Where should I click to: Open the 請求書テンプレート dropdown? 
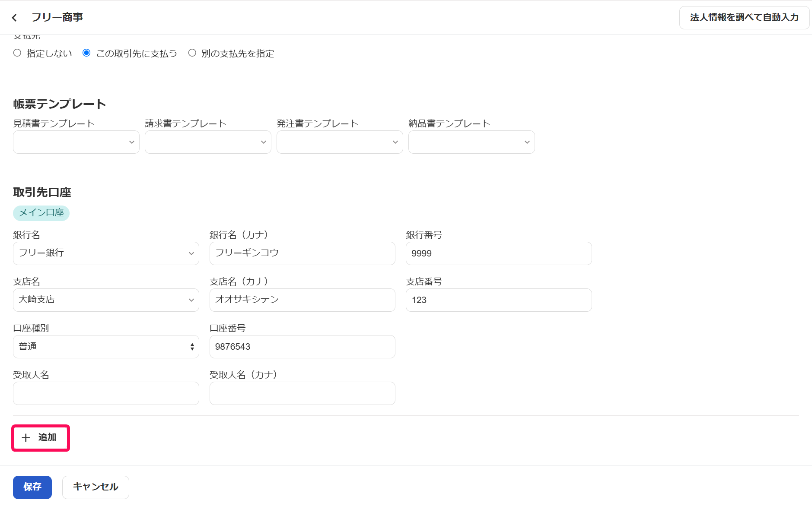[208, 142]
